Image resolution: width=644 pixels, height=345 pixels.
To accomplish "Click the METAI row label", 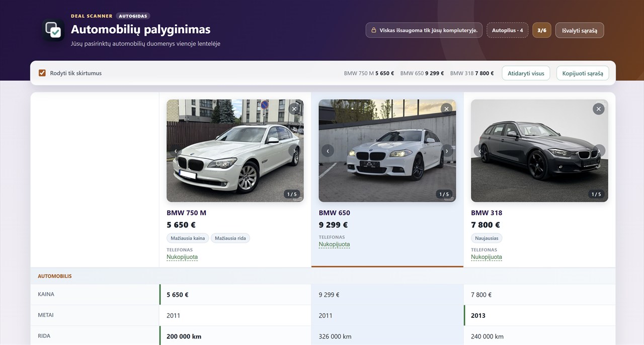I will (x=46, y=315).
